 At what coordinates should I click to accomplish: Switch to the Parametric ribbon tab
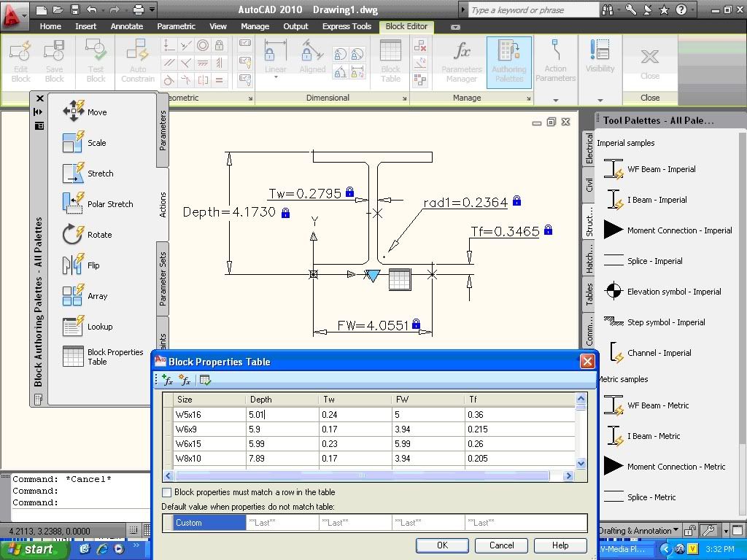[x=176, y=26]
